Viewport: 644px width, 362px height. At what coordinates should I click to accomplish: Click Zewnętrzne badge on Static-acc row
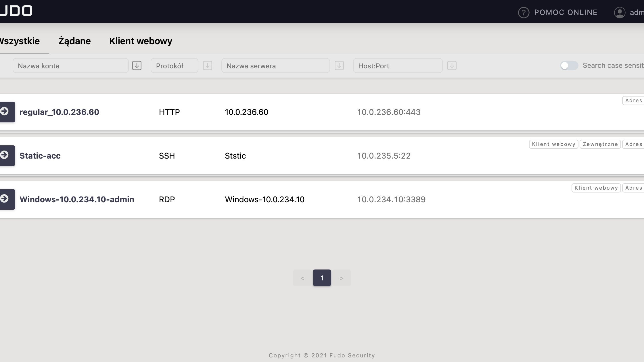[x=600, y=144]
